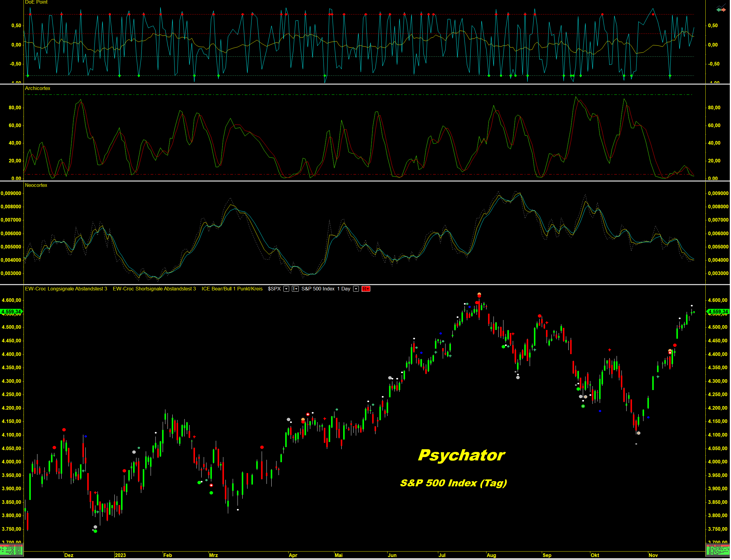Click the S&P 500 Index instrument name
The height and width of the screenshot is (560, 731).
(x=318, y=289)
